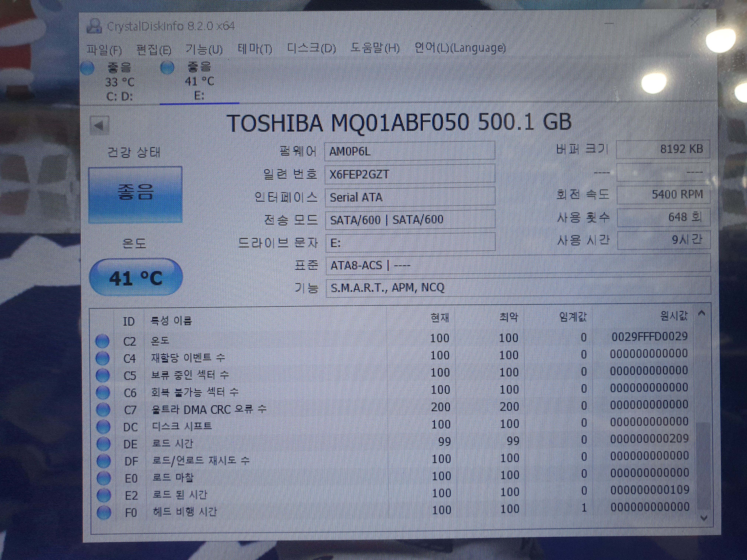Click the status circle in the C4 row
747x560 pixels.
[103, 358]
